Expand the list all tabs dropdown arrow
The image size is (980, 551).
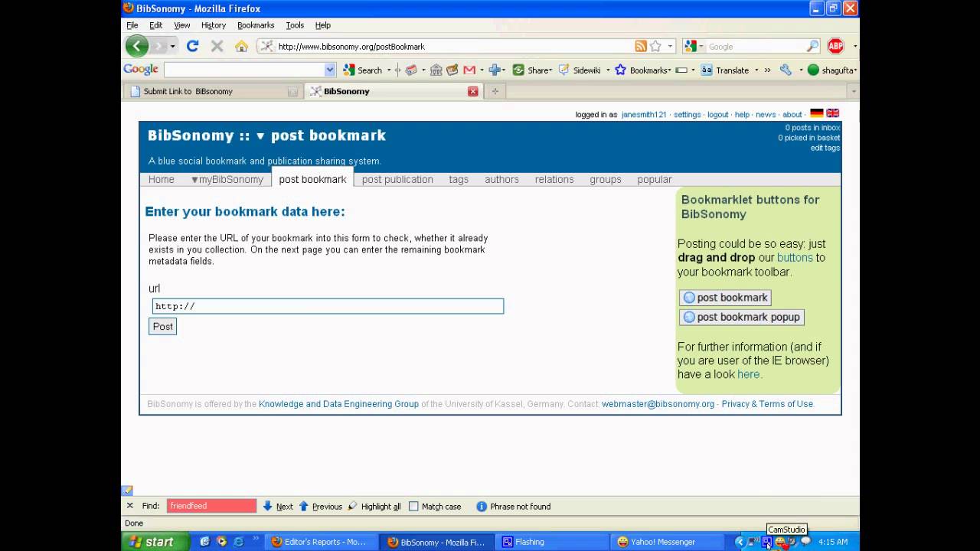(x=854, y=91)
